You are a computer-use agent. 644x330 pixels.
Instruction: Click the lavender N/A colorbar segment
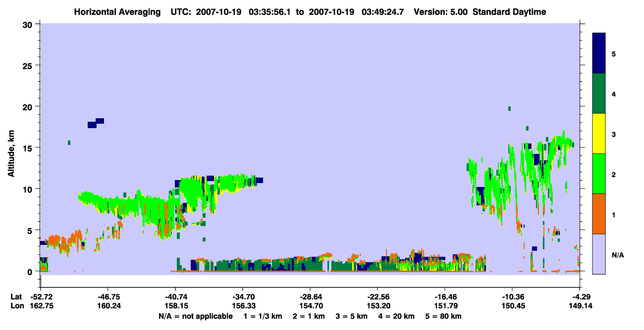(599, 254)
